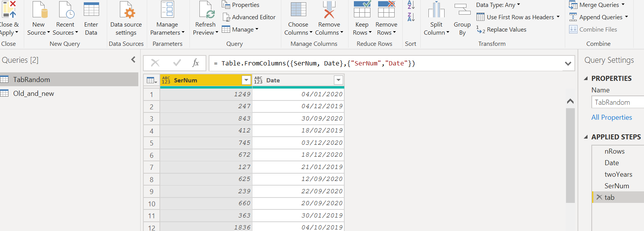Click the scroll up arrow
The image size is (644, 231).
tap(570, 101)
